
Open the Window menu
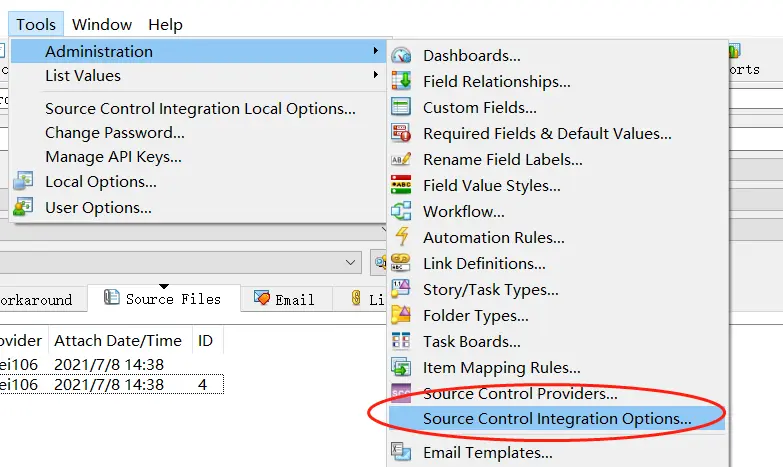102,24
